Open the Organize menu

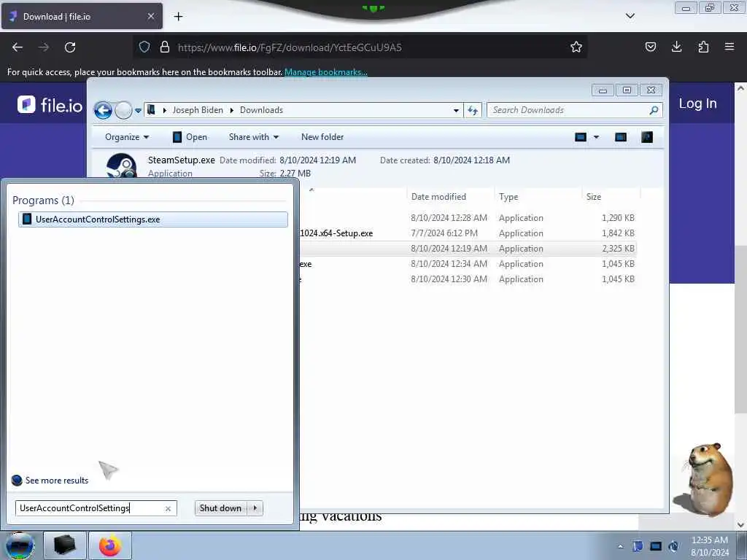point(127,137)
